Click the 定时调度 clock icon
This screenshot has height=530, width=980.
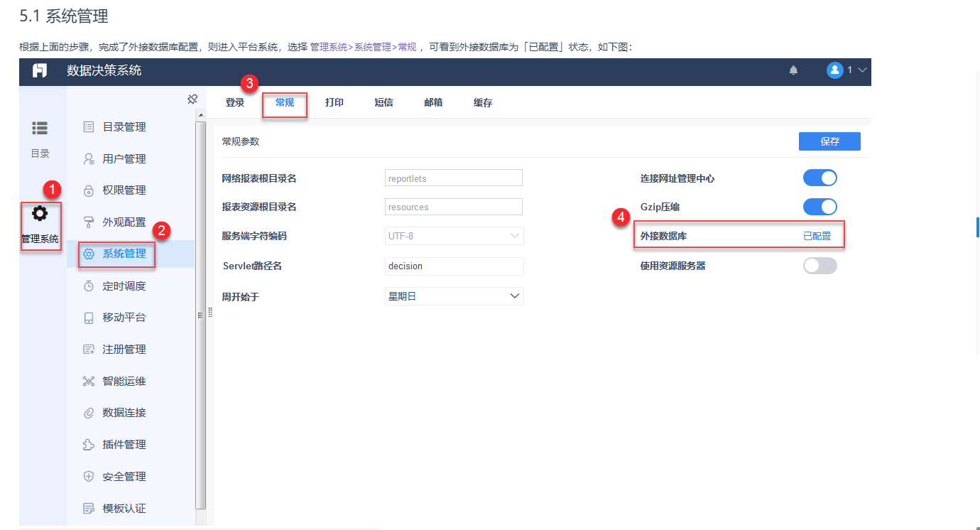pos(89,286)
